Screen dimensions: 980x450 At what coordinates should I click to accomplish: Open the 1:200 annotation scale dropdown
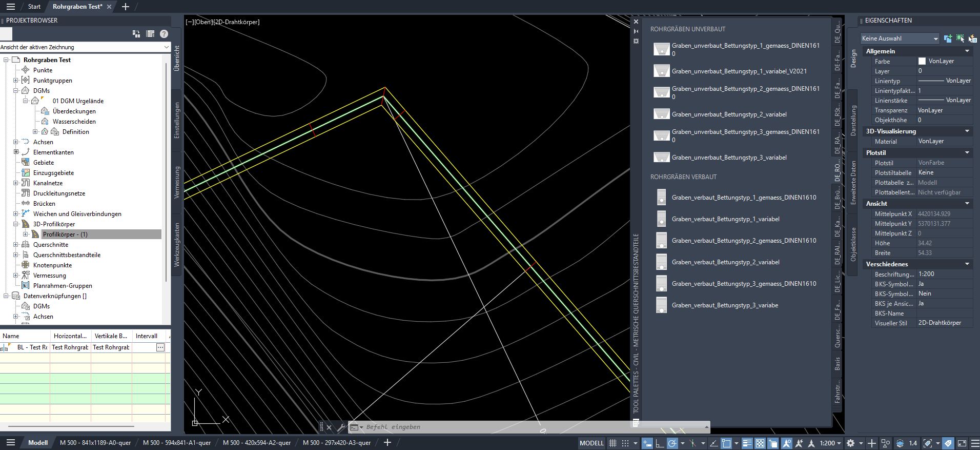tap(830, 443)
